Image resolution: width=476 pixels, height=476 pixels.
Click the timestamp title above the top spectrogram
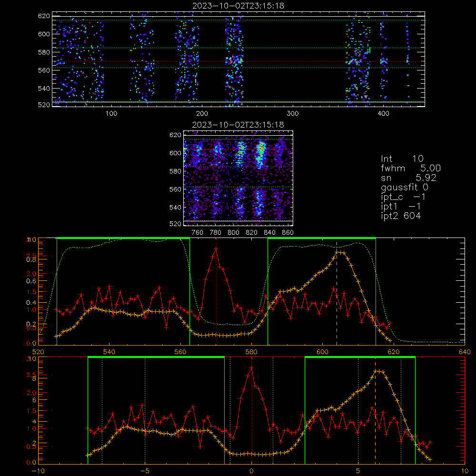(238, 6)
